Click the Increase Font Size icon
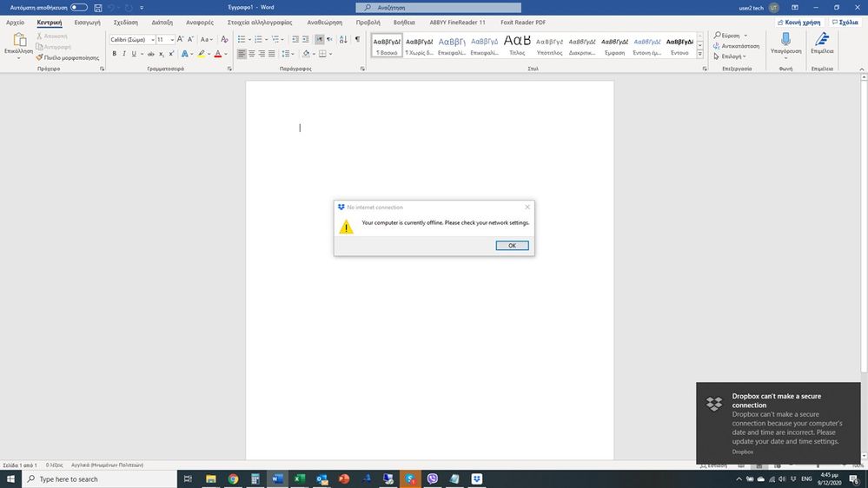Image resolution: width=868 pixels, height=488 pixels. [x=181, y=39]
